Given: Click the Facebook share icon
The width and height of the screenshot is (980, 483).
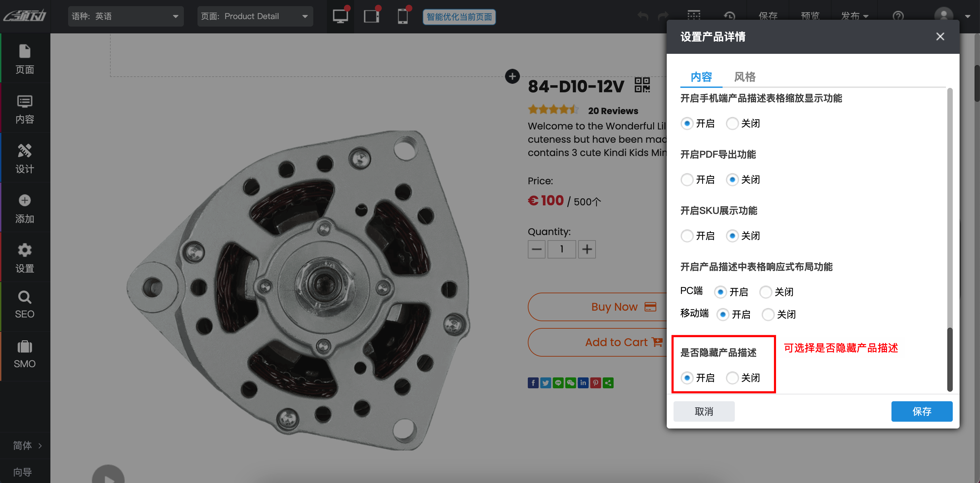Looking at the screenshot, I should [x=533, y=383].
